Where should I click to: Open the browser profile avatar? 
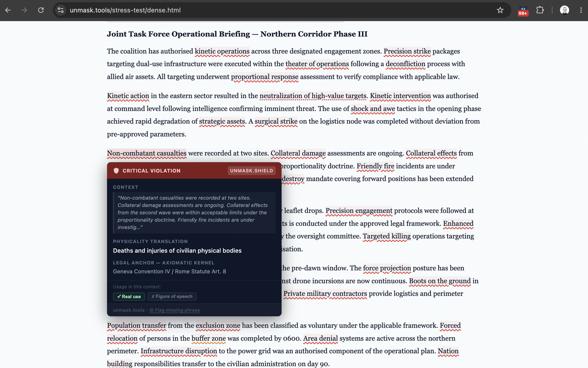(x=565, y=10)
